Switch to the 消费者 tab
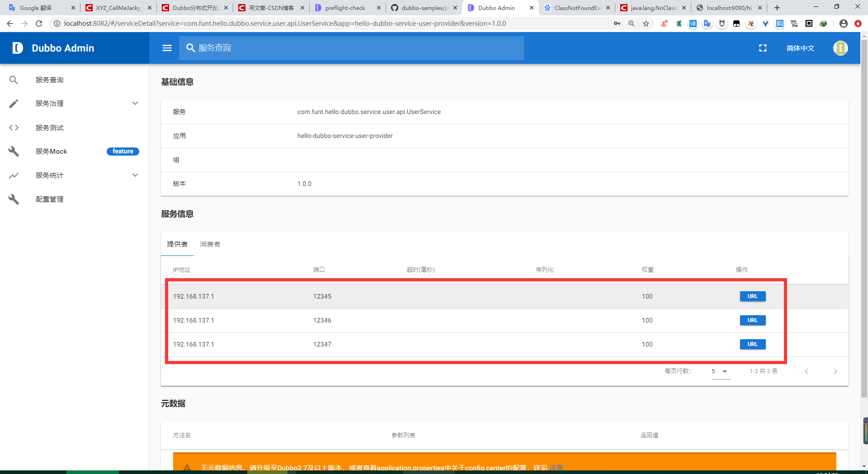This screenshot has width=868, height=474. tap(210, 244)
